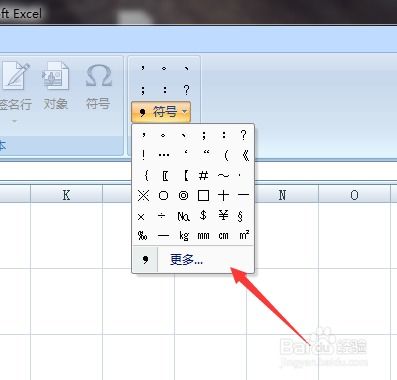Pick the left parenthesis symbol

pyautogui.click(x=226, y=155)
